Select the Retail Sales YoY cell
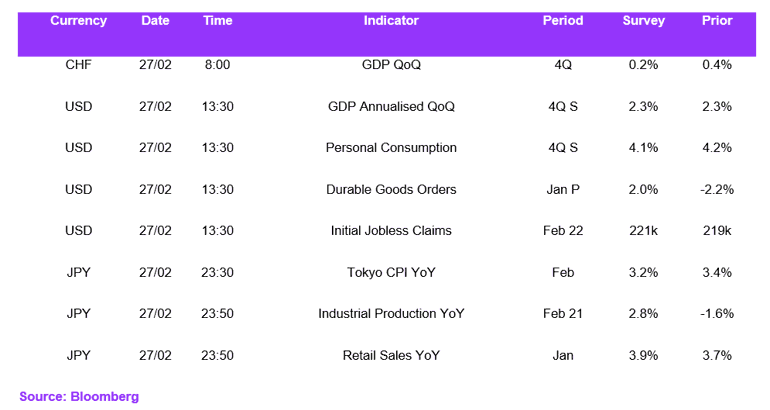The height and width of the screenshot is (410, 770). point(391,355)
